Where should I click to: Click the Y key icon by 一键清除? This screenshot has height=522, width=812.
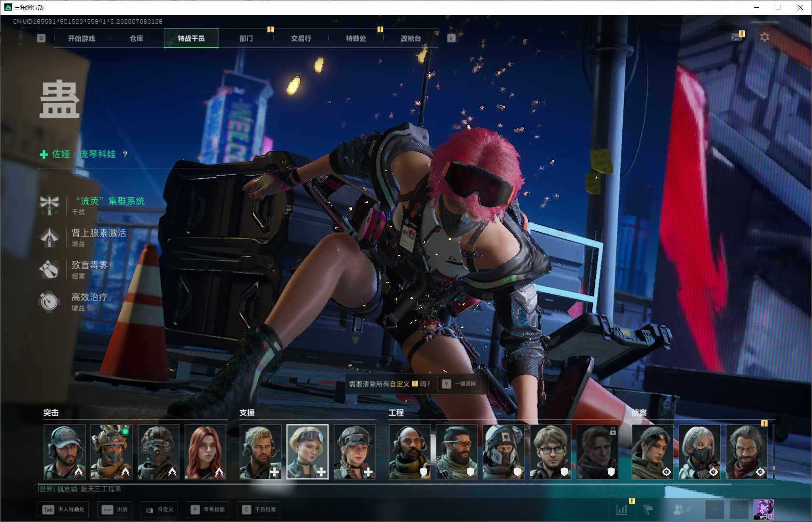[447, 384]
